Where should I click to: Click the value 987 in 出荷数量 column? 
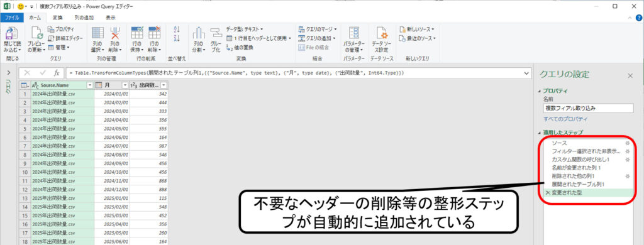(x=148, y=146)
